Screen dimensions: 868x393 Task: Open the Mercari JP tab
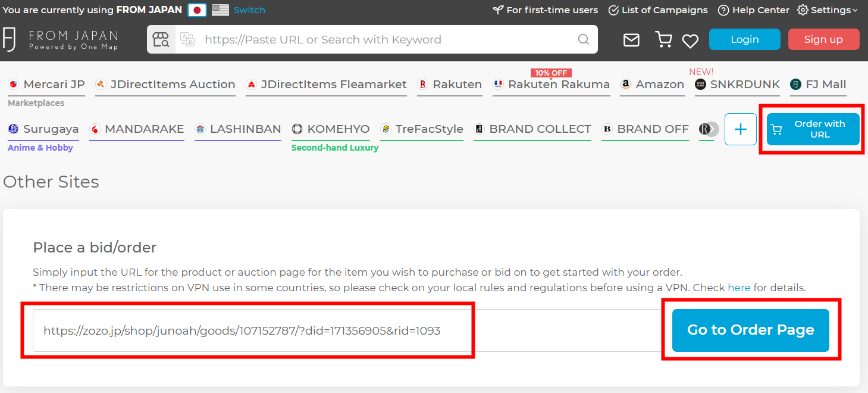click(x=46, y=85)
